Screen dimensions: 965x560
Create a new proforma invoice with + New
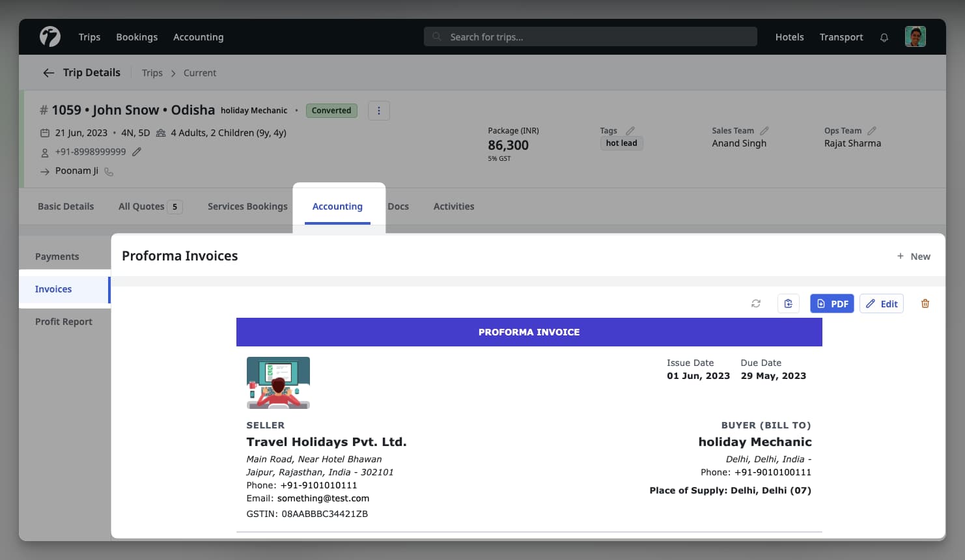(x=914, y=256)
